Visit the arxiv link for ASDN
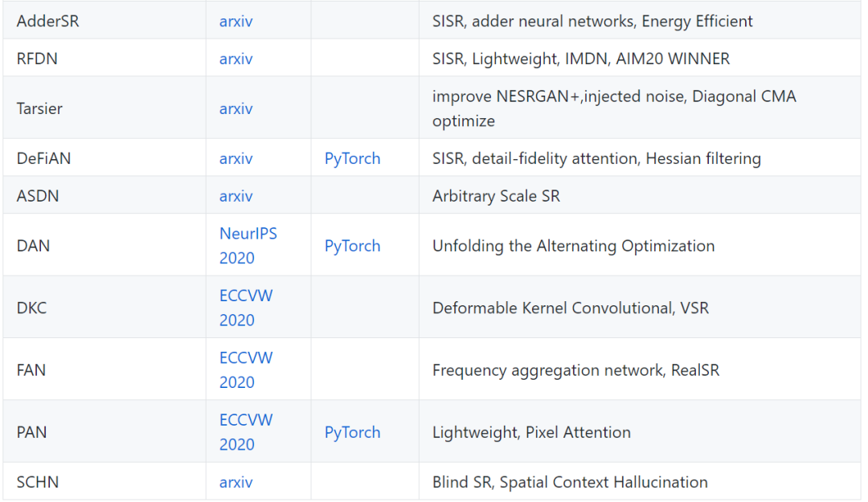 [x=235, y=196]
